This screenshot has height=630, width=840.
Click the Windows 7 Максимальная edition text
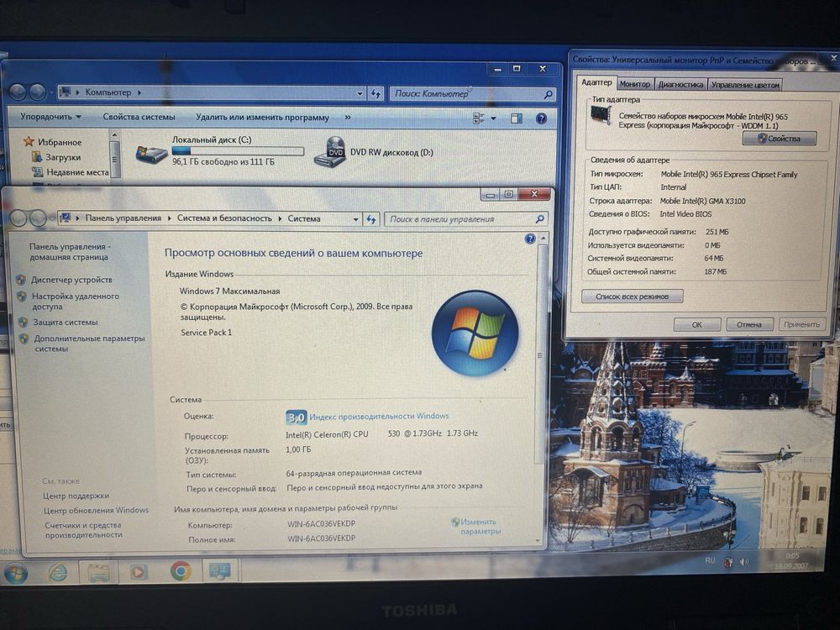(x=229, y=291)
